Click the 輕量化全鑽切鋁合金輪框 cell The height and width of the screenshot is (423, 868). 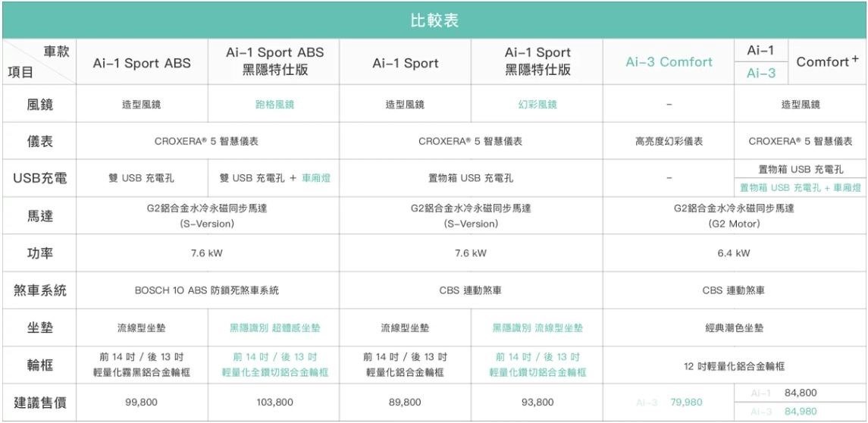pos(274,371)
